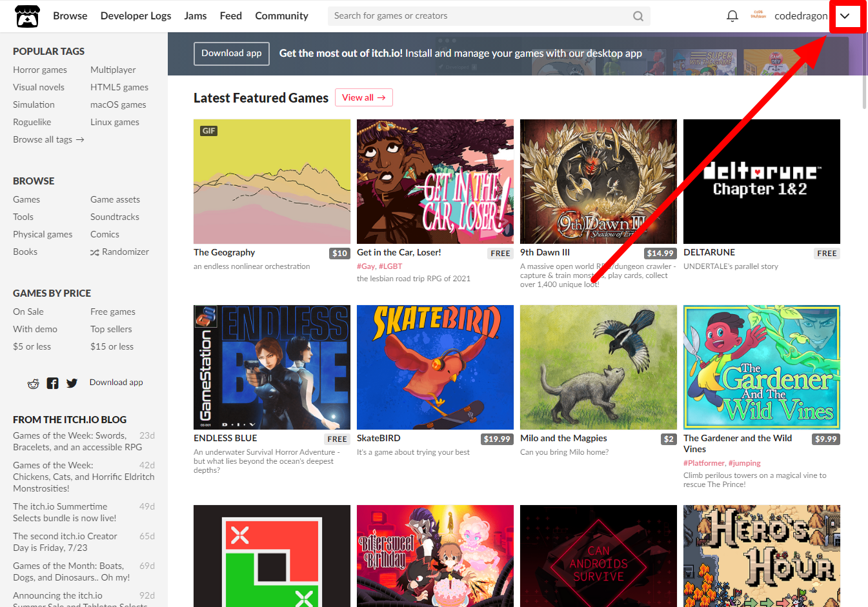Open the Randomizer link

(x=119, y=252)
